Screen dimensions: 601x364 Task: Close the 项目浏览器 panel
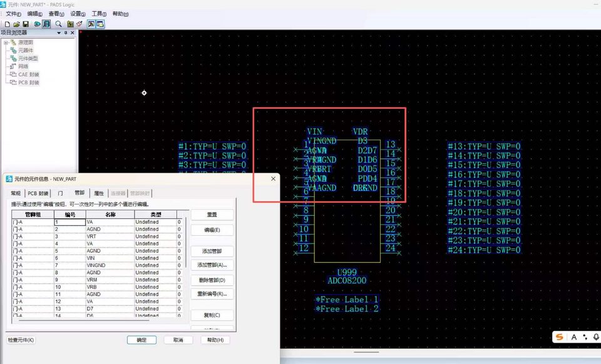click(x=73, y=33)
